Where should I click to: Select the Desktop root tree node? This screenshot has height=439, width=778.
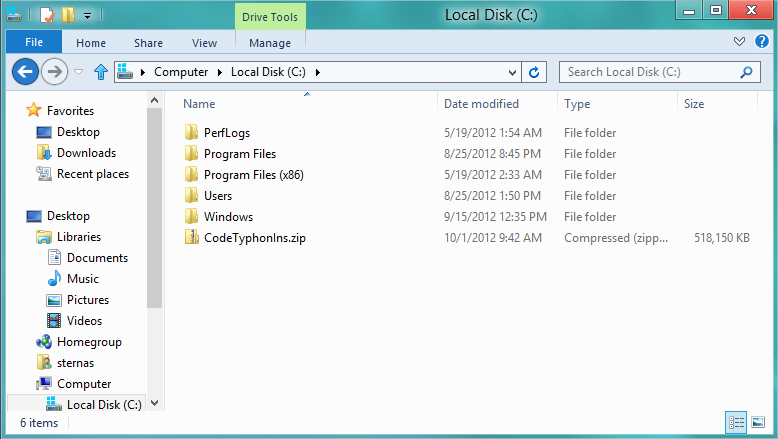[68, 216]
